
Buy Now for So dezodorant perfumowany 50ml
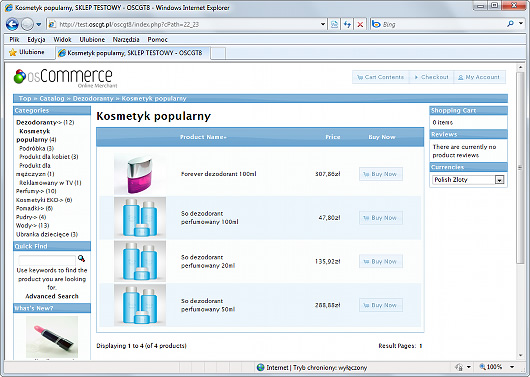click(x=381, y=305)
